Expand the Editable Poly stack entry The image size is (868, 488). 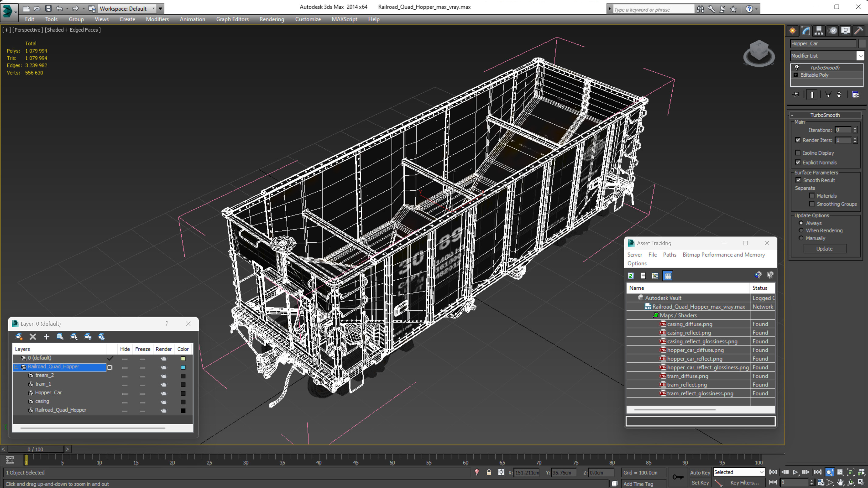click(796, 75)
